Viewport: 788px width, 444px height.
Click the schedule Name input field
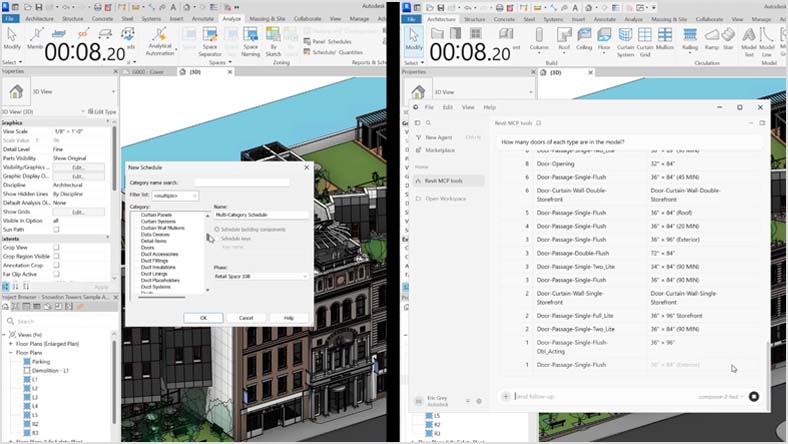(x=261, y=215)
